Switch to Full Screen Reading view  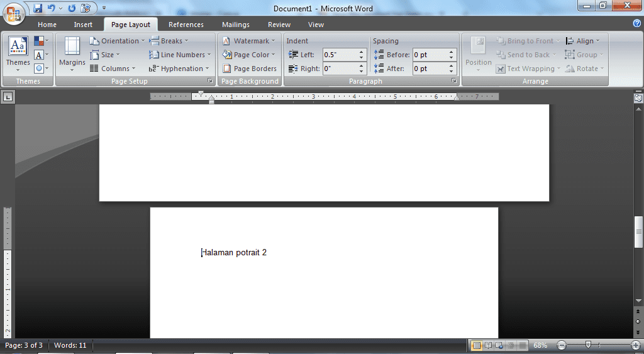point(488,345)
